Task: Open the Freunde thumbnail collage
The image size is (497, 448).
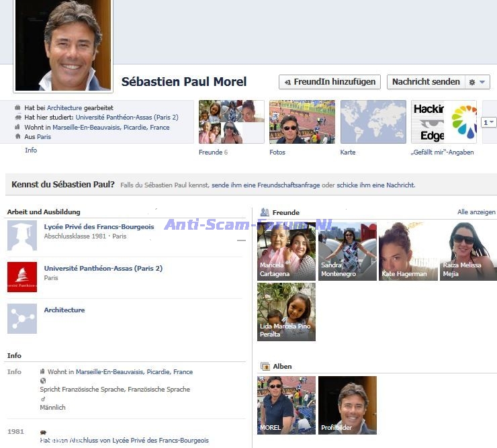Action: [x=231, y=122]
